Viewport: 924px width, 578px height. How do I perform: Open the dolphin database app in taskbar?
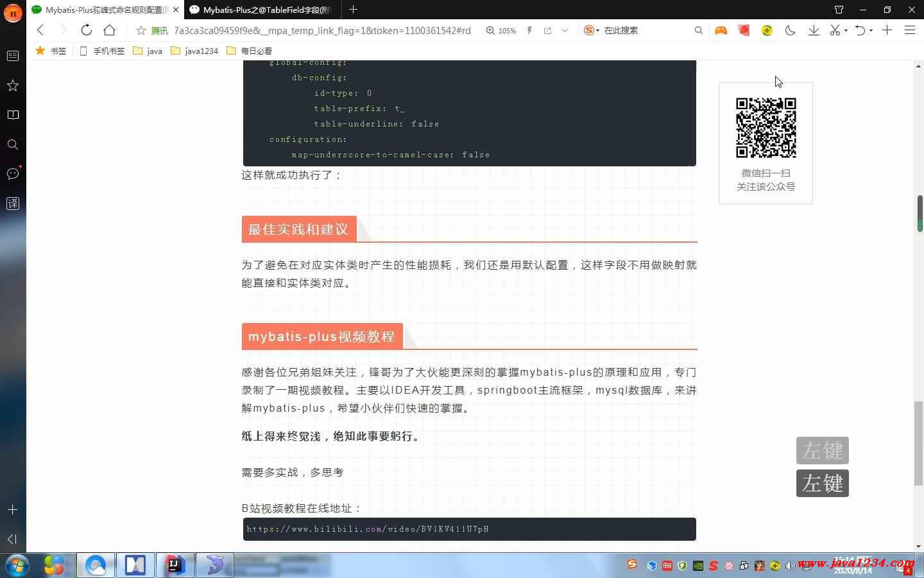click(214, 565)
